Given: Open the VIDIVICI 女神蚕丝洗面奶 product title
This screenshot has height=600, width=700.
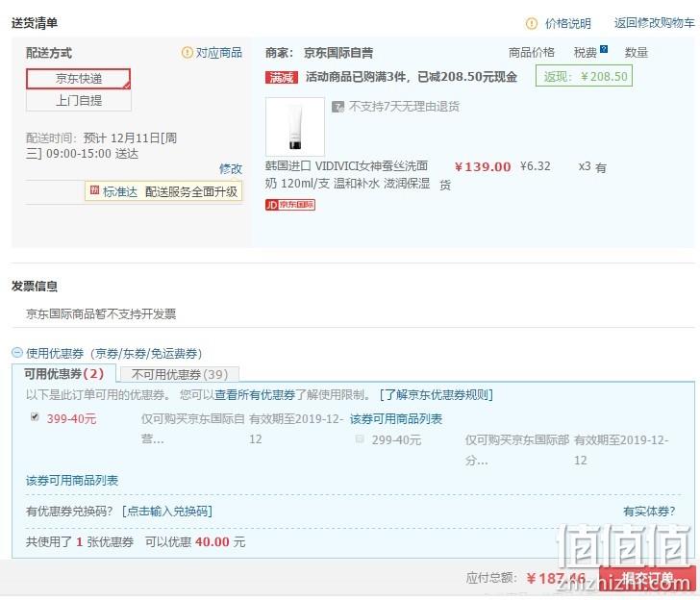Looking at the screenshot, I should point(347,175).
